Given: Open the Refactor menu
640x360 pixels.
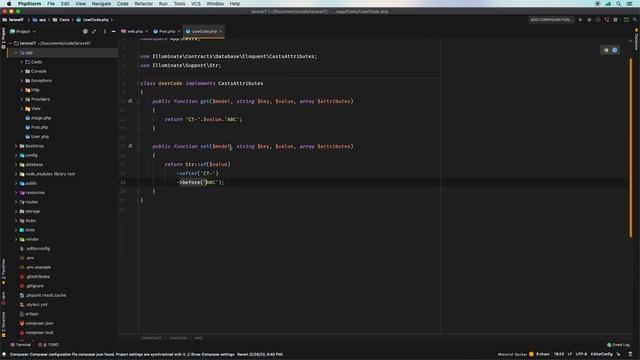Looking at the screenshot, I should [144, 4].
